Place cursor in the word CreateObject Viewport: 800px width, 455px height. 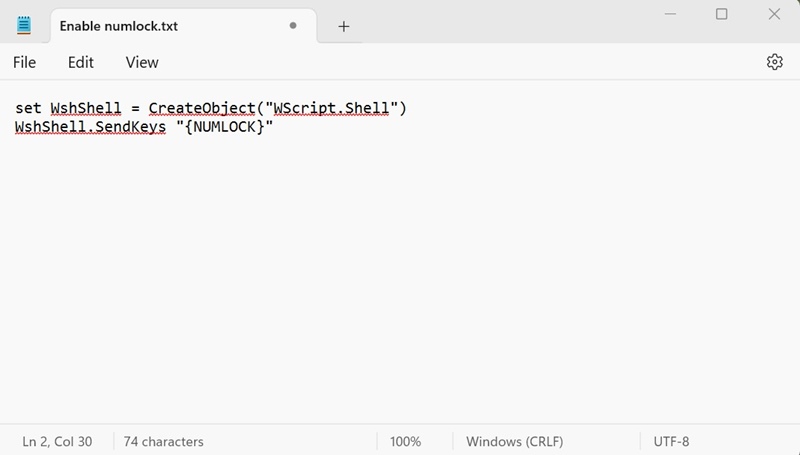[x=200, y=108]
